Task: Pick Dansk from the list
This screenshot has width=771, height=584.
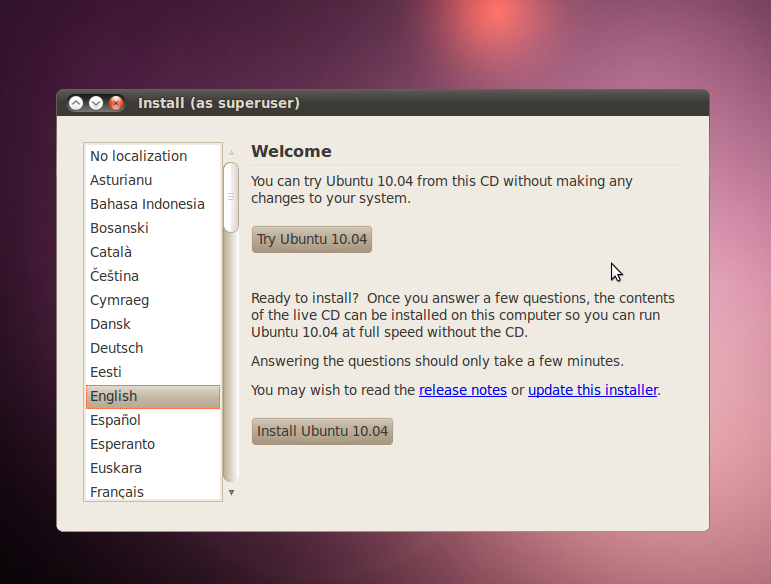Action: click(153, 324)
